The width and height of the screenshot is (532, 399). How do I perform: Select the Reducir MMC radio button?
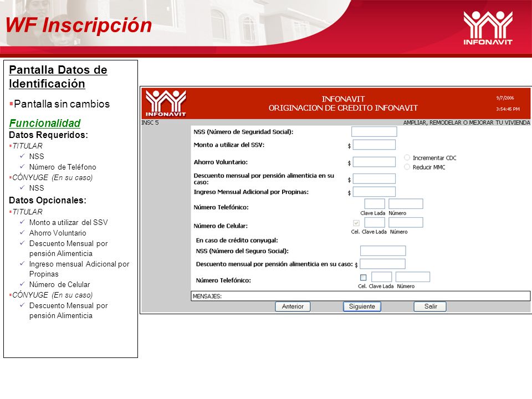pyautogui.click(x=407, y=167)
